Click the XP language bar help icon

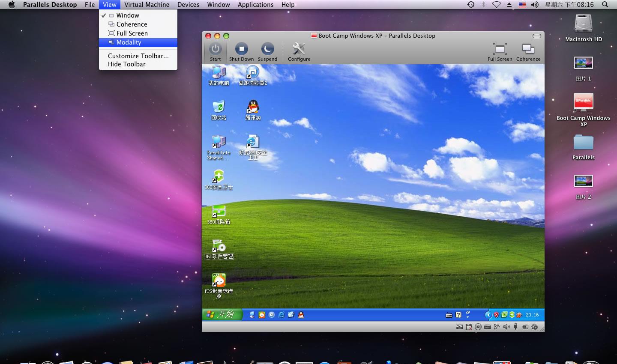[458, 315]
